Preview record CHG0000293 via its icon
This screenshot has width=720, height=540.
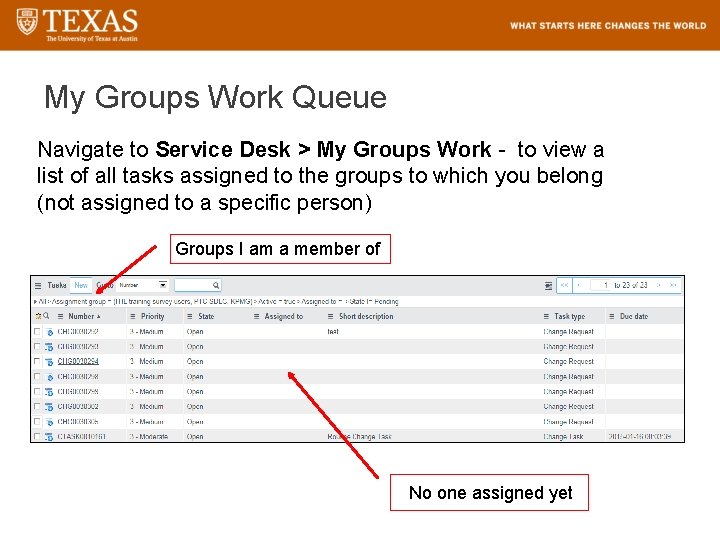tap(49, 347)
